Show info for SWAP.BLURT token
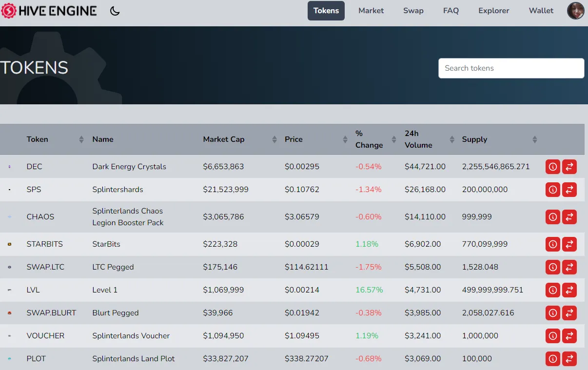 (x=553, y=313)
